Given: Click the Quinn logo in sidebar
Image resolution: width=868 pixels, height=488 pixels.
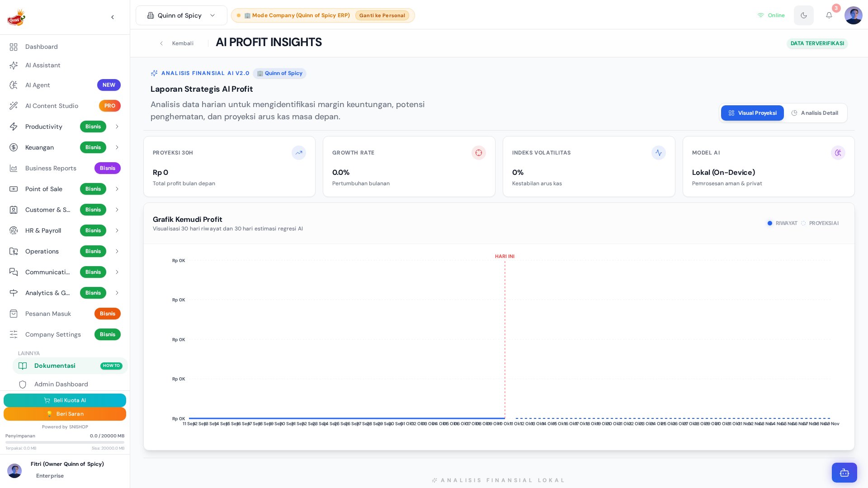Looking at the screenshot, I should coord(16,18).
